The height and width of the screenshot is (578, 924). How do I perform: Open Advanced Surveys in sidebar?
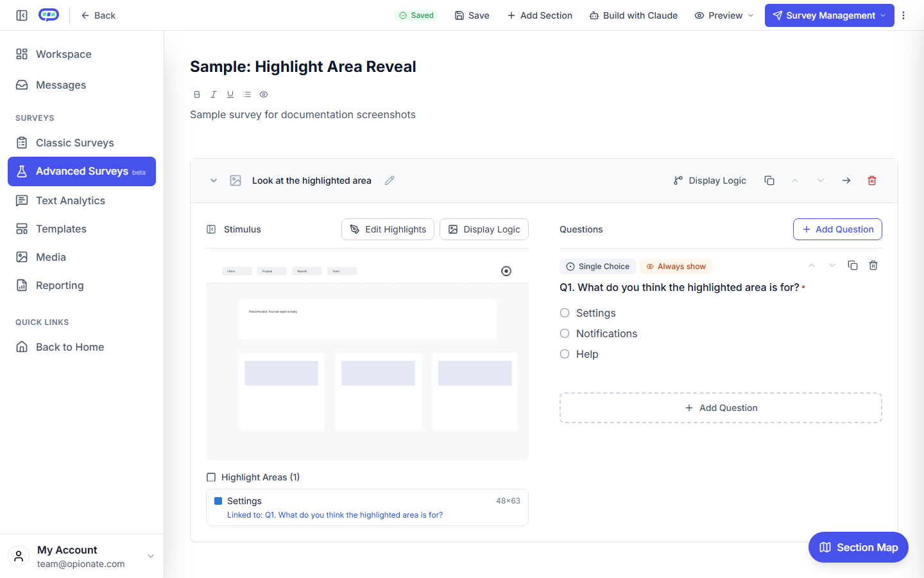tap(81, 171)
